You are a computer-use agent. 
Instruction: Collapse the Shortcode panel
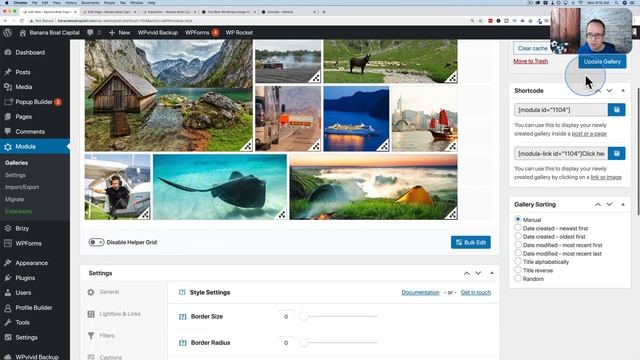(623, 91)
